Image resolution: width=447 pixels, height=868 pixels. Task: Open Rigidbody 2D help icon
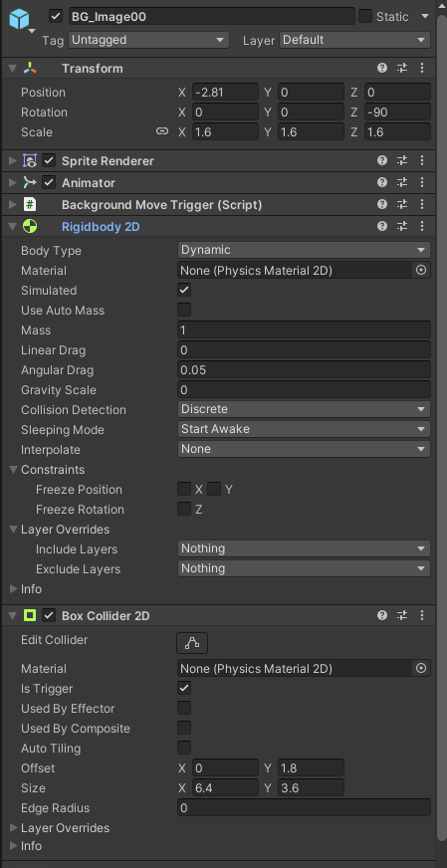(x=382, y=226)
